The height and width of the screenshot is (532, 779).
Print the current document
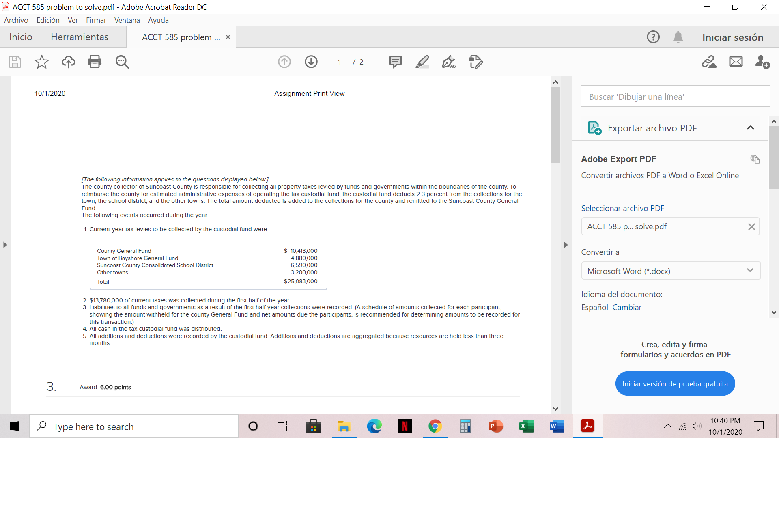click(x=95, y=62)
